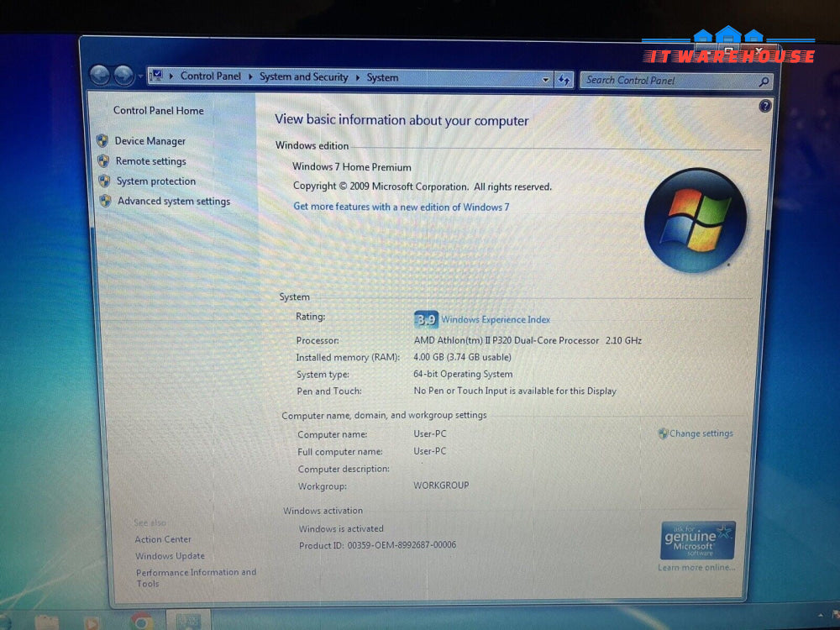
Task: Click the No Pen or Touch Input text
Action: tap(515, 391)
